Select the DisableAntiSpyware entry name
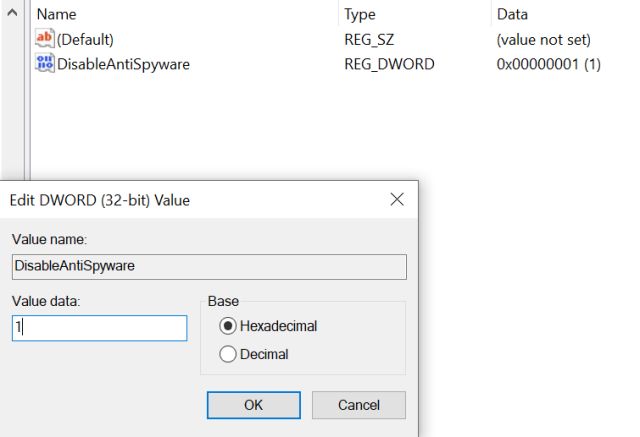This screenshot has width=640, height=437. 123,64
